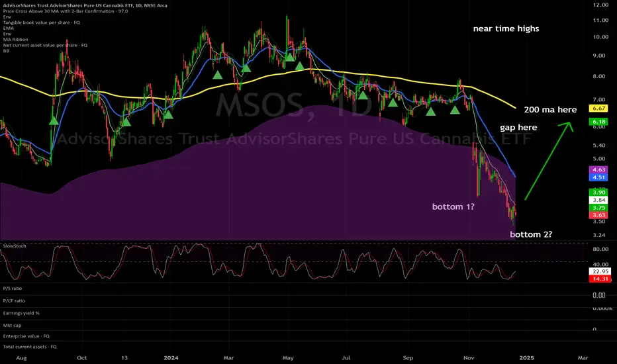Click 2025 on the time axis
Screen dimensions: 617x364
pos(526,357)
